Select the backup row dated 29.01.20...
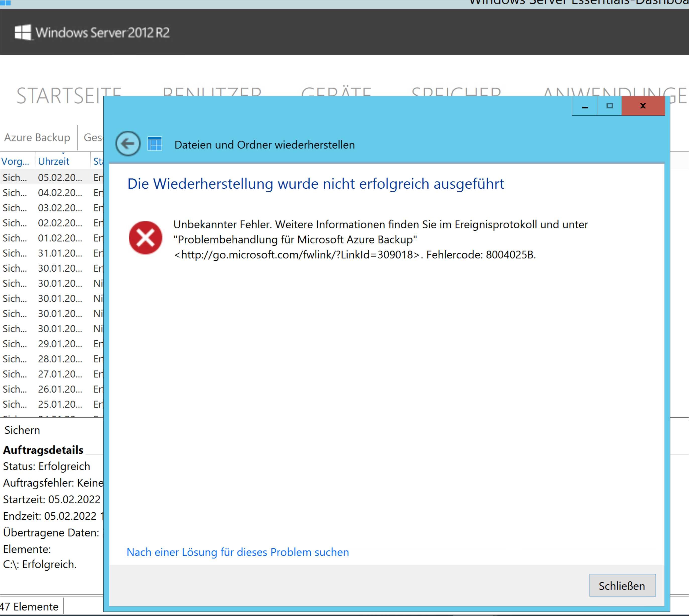Image resolution: width=689 pixels, height=616 pixels. (x=52, y=344)
